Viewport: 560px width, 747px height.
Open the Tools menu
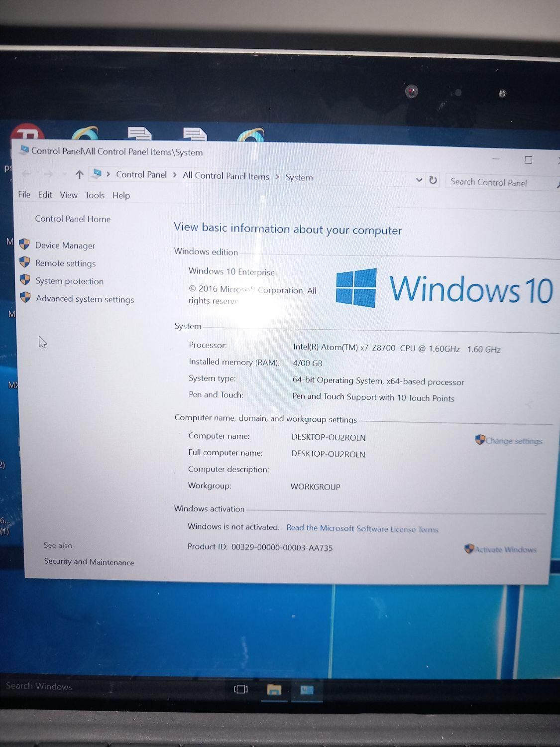[95, 195]
